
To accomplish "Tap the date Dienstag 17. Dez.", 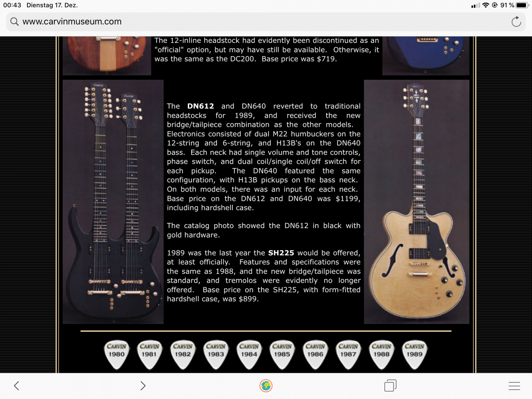I will [x=52, y=5].
